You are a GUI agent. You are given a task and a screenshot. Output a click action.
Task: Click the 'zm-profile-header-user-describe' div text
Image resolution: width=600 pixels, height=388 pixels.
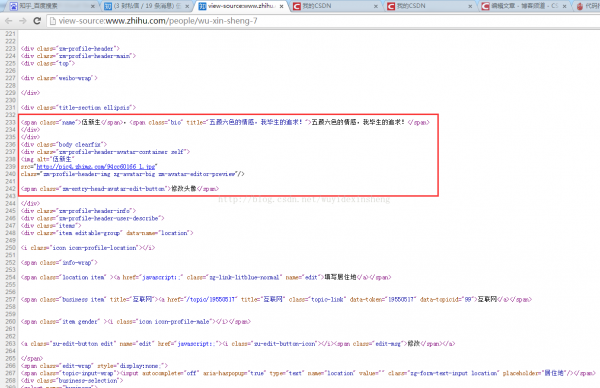pos(93,218)
